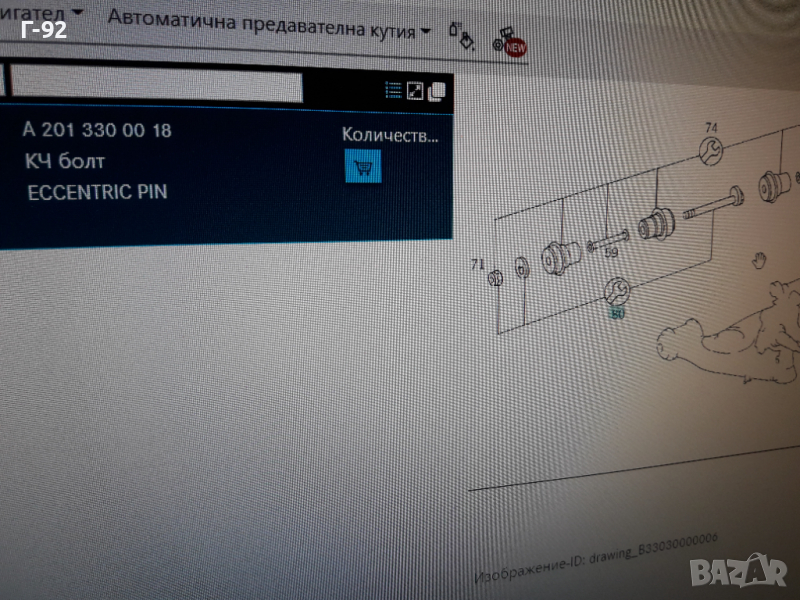Screen dimensions: 800x600
Task: Click the Количество column header
Action: tap(390, 135)
